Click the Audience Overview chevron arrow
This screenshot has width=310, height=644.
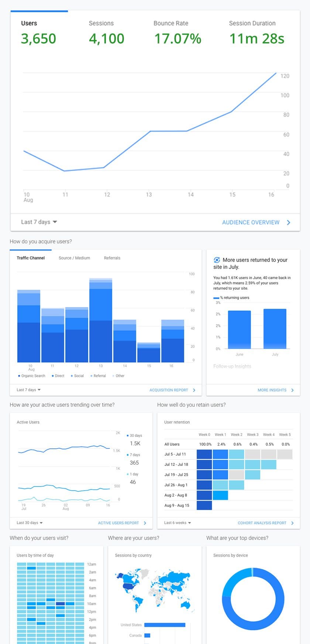[x=289, y=223]
